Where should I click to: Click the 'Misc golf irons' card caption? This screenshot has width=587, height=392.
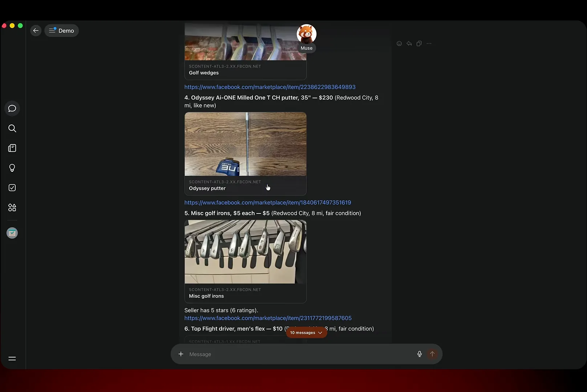[x=206, y=296]
